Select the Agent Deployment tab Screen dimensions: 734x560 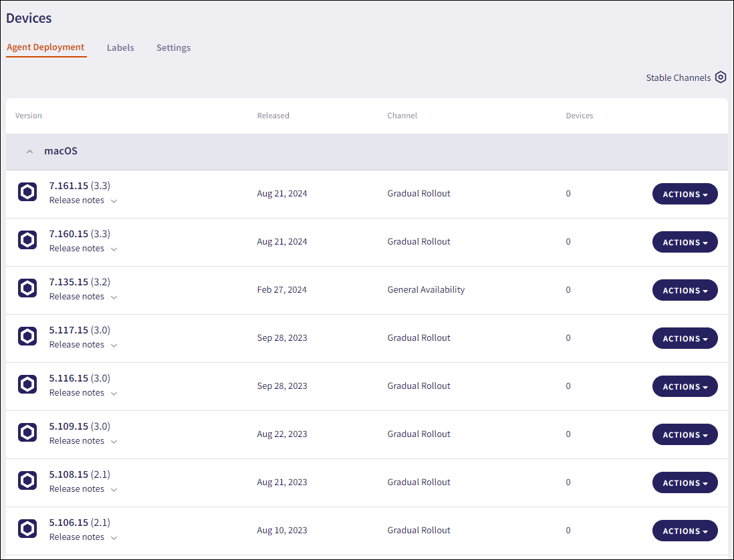tap(45, 47)
